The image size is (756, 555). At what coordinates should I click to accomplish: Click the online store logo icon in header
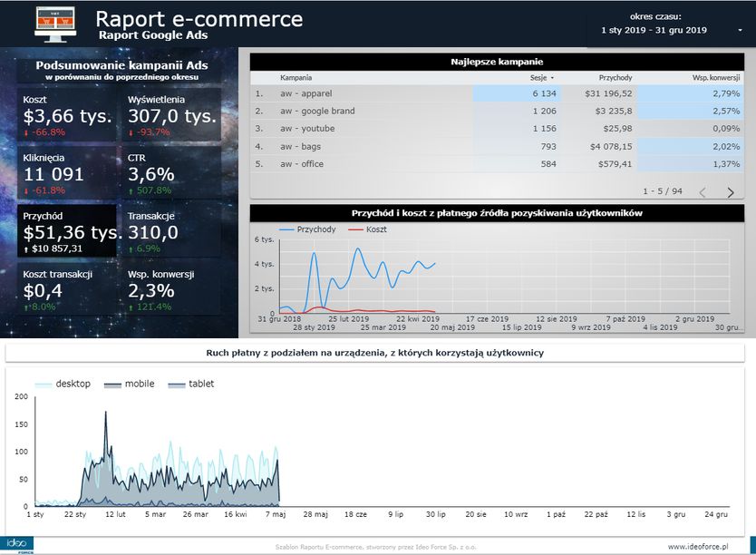click(54, 24)
